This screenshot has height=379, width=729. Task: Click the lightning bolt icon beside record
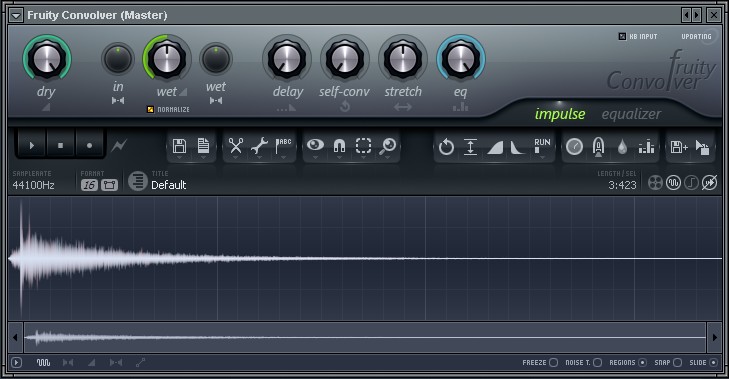(x=119, y=146)
